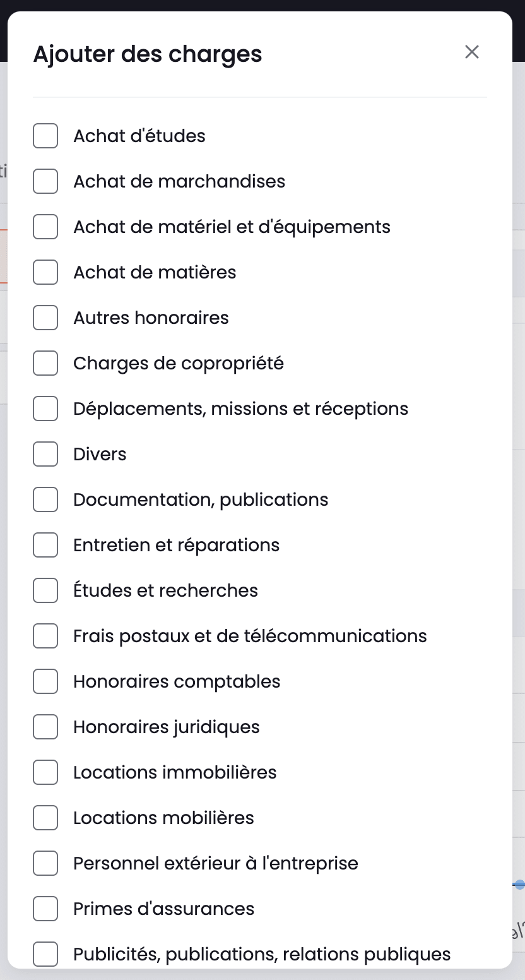Image resolution: width=525 pixels, height=980 pixels.
Task: Close the Ajouter des charges dialog
Action: click(472, 52)
